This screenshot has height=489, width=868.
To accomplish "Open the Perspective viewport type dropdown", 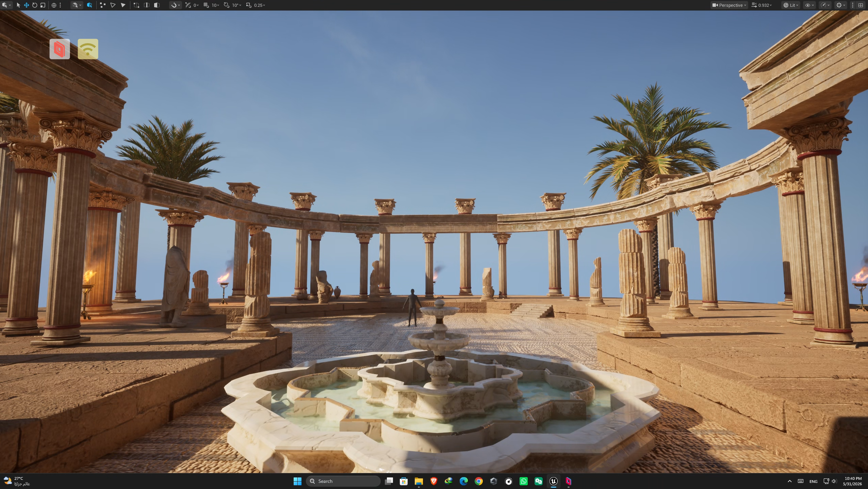I will point(729,5).
